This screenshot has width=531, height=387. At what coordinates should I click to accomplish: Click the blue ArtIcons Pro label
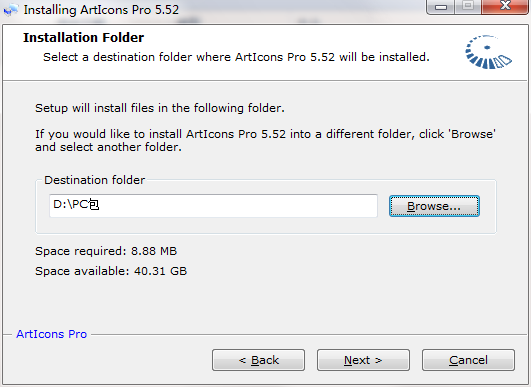51,334
